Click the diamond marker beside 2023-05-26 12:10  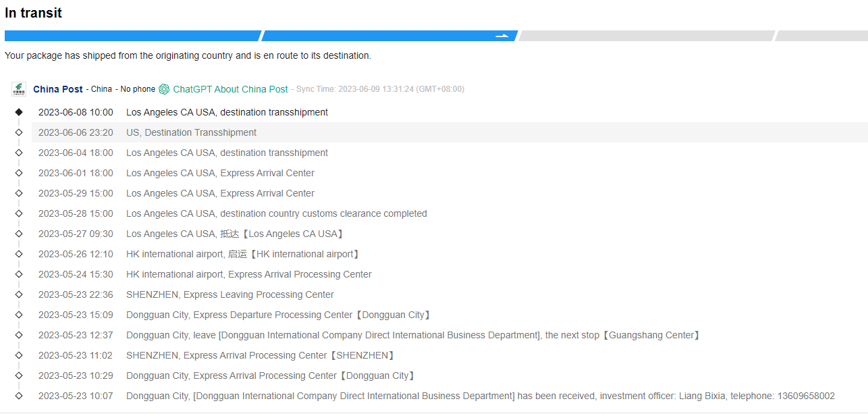(x=19, y=254)
